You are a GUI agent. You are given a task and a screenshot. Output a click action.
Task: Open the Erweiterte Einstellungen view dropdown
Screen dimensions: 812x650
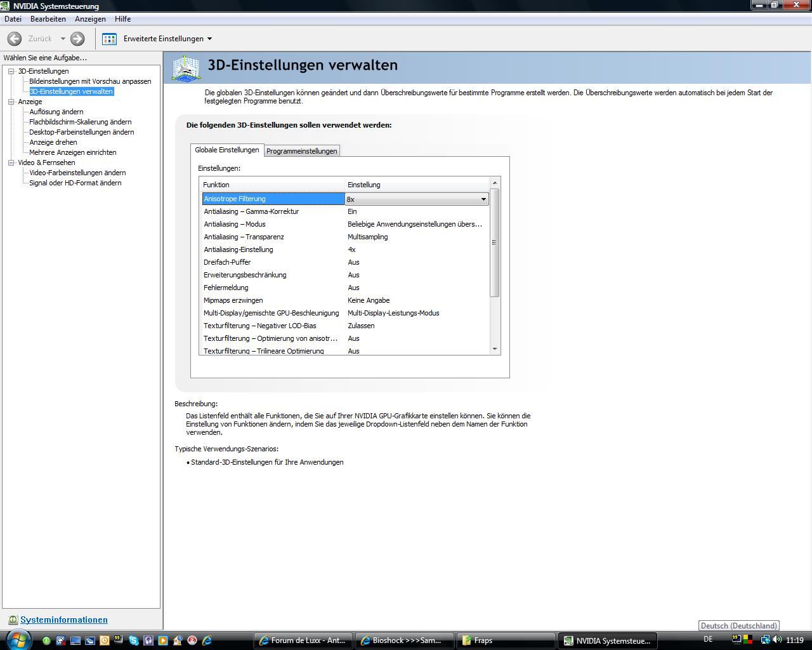tap(209, 39)
